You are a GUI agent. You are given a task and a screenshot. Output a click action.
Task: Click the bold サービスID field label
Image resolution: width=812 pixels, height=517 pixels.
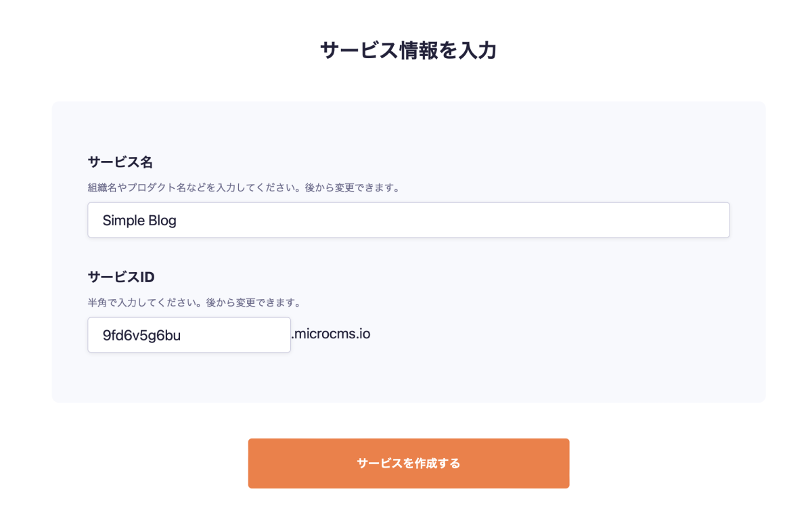(121, 277)
